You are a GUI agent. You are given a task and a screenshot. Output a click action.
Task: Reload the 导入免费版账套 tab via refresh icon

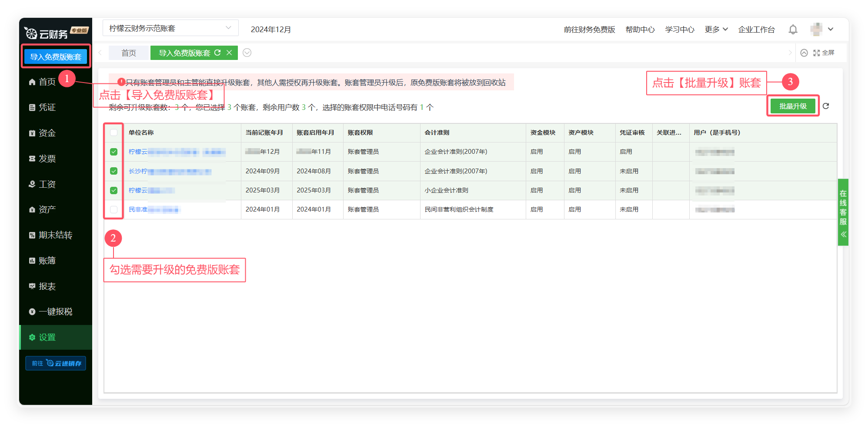point(217,53)
